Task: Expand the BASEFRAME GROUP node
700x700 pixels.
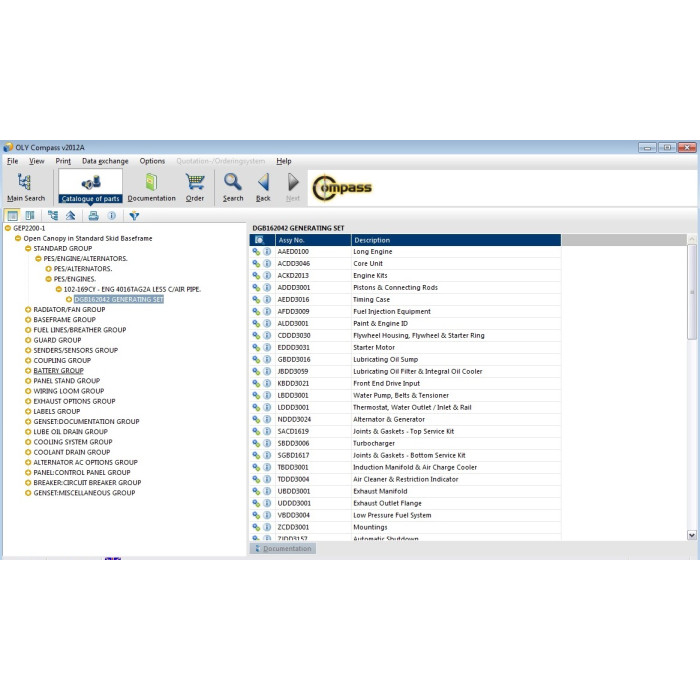Action: 28,320
